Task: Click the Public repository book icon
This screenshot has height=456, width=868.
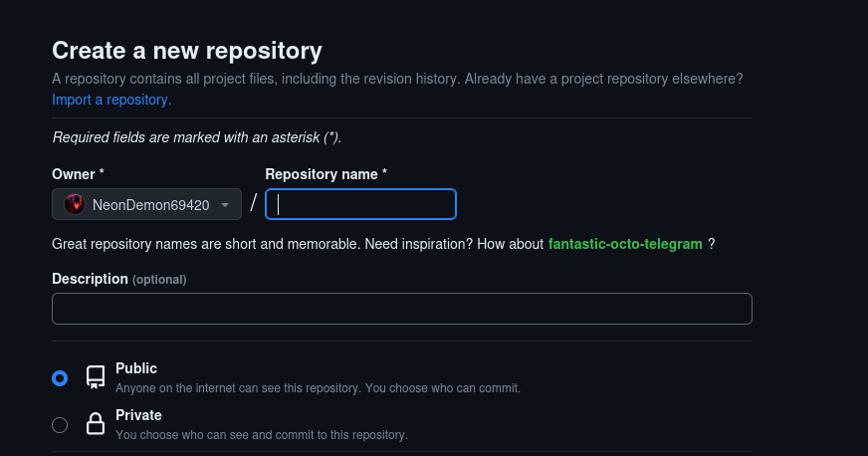Action: coord(96,376)
